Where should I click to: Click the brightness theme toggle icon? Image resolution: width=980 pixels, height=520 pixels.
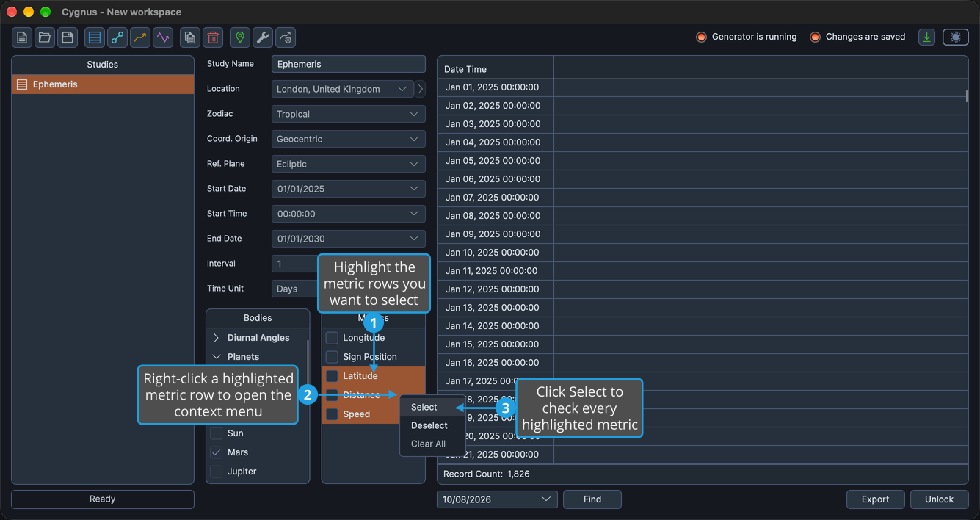coord(956,37)
